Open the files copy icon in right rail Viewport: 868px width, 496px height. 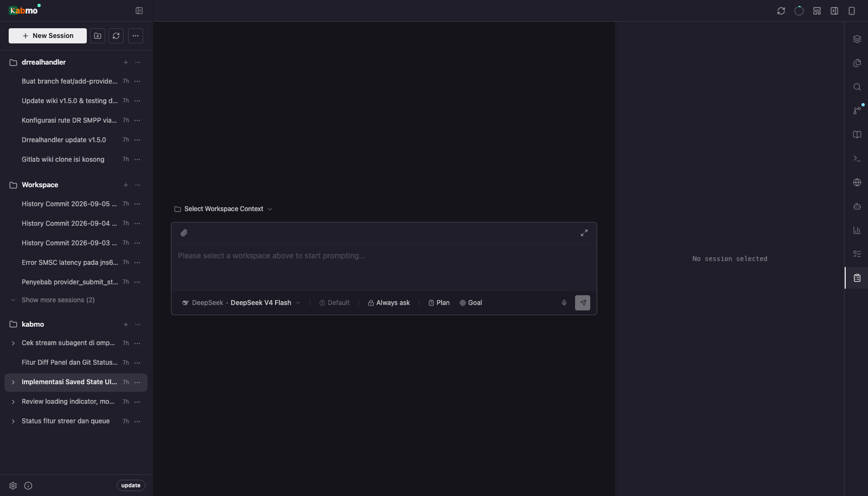coord(857,63)
